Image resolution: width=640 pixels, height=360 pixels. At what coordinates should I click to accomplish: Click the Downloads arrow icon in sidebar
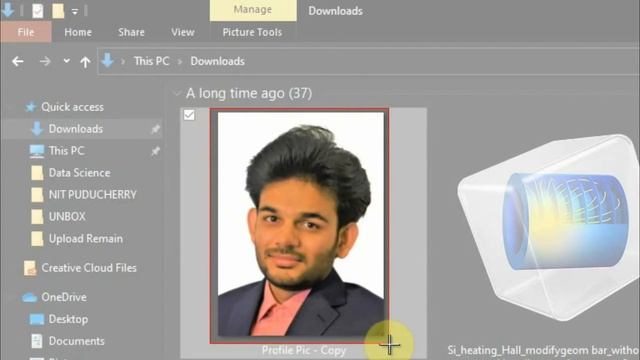pyautogui.click(x=37, y=129)
